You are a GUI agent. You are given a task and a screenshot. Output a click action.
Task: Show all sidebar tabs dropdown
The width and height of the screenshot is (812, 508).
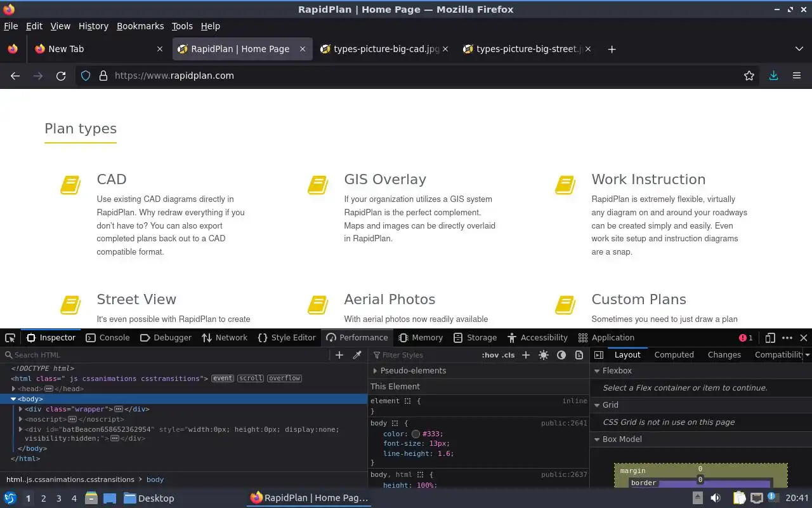point(808,355)
